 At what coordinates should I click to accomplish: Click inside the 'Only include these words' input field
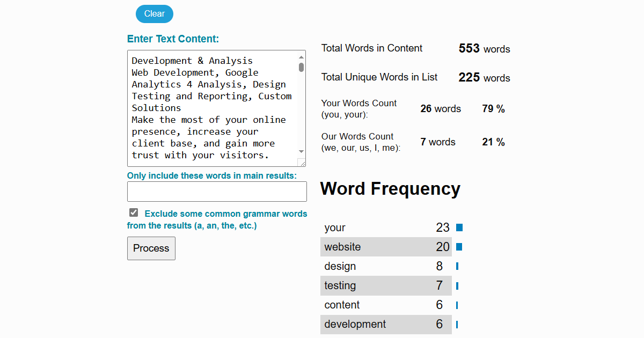click(217, 191)
